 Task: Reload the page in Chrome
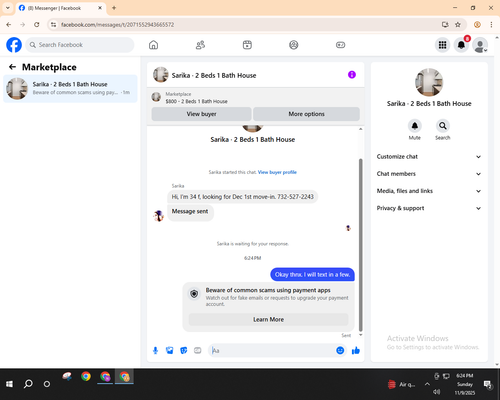tap(37, 25)
